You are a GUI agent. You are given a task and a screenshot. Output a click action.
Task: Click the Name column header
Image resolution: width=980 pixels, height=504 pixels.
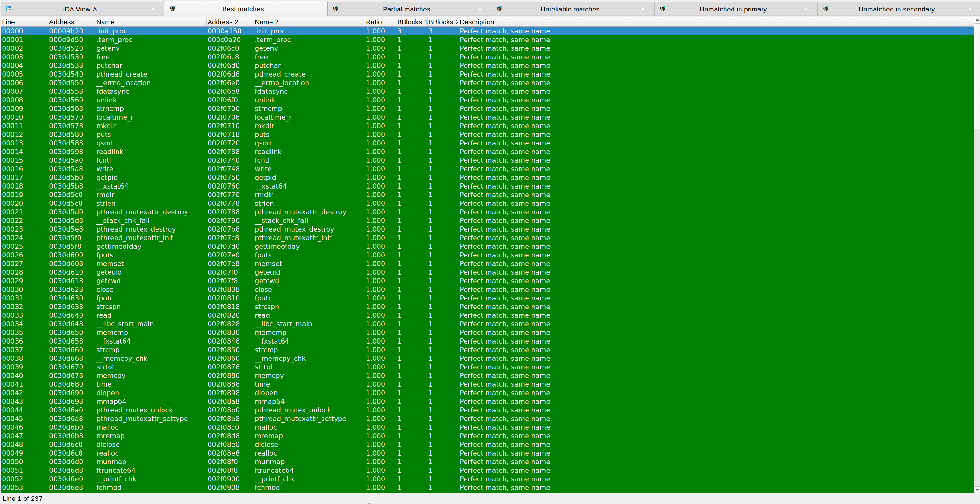(105, 22)
